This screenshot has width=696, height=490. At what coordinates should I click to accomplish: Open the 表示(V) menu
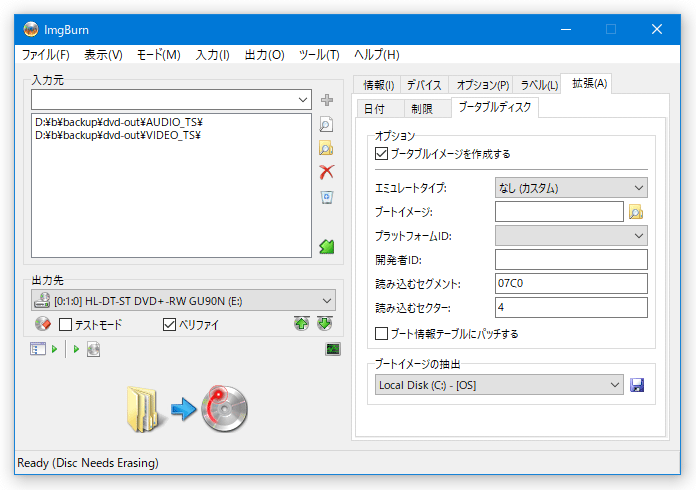click(103, 55)
